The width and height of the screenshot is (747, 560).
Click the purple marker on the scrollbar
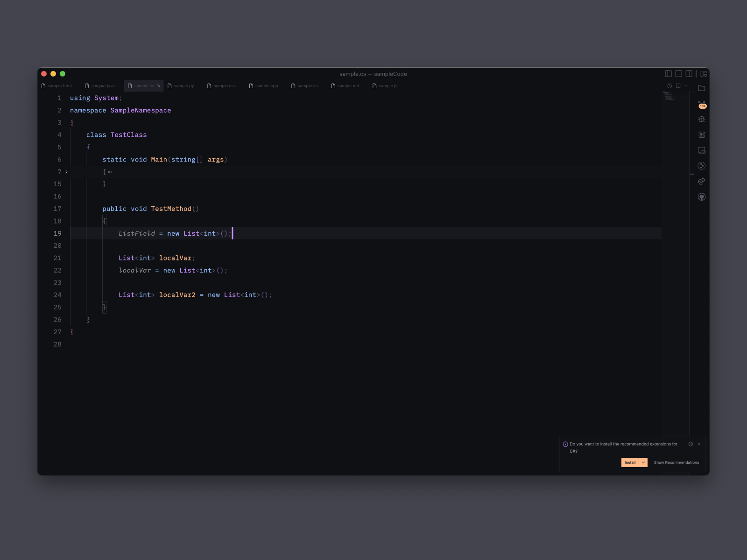tap(691, 174)
